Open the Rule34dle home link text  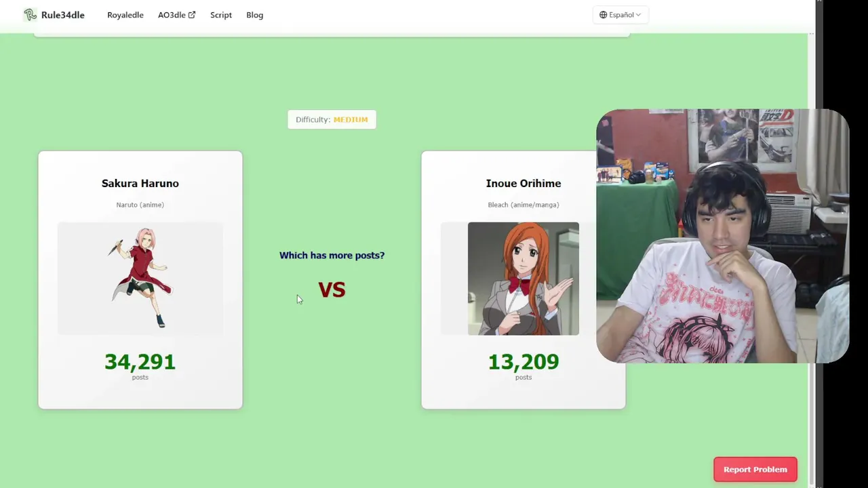tap(63, 15)
